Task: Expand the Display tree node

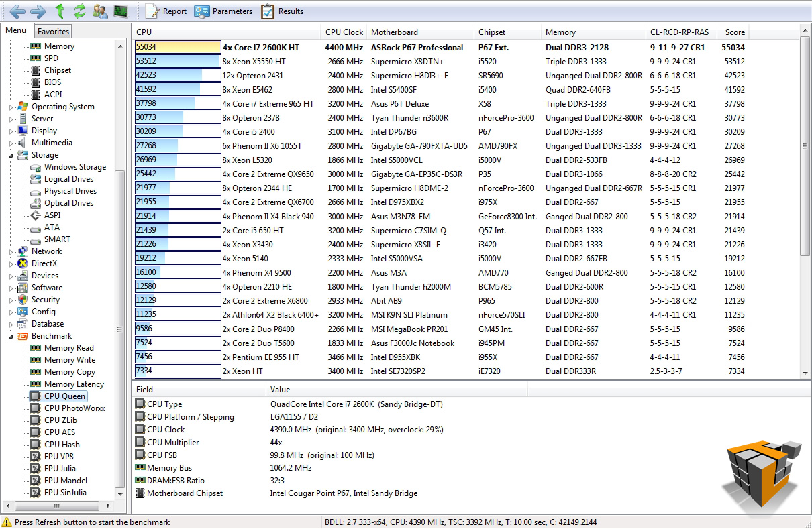Action: [11, 131]
